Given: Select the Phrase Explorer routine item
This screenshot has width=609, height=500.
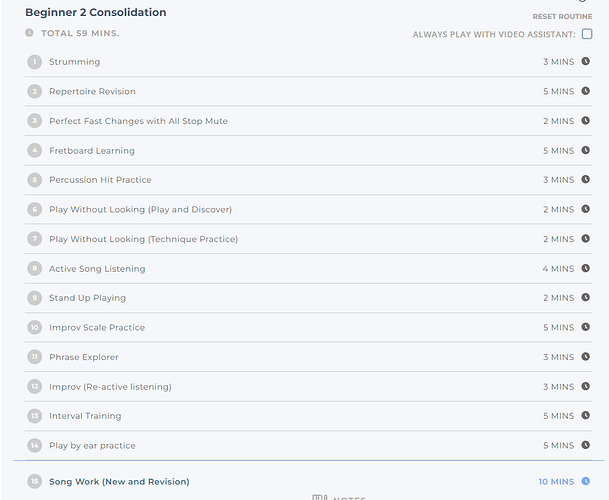Looking at the screenshot, I should 83,357.
